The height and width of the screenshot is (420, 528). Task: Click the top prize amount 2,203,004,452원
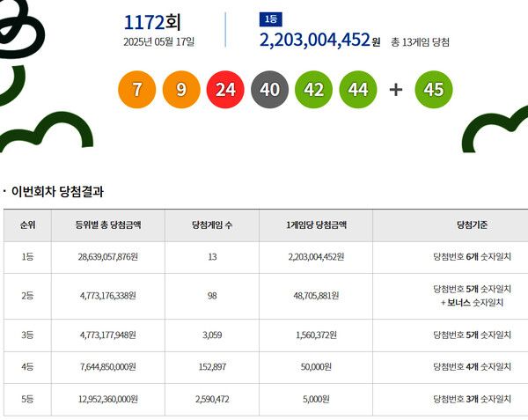pyautogui.click(x=320, y=41)
